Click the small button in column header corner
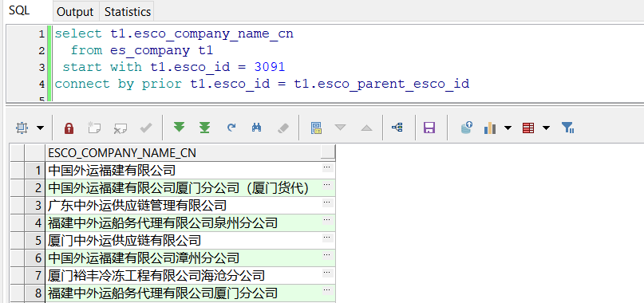This screenshot has width=644, height=303. 328,152
